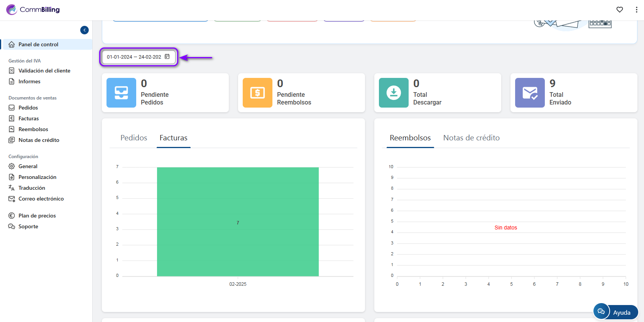Image resolution: width=644 pixels, height=322 pixels.
Task: Click the date range input field
Action: point(134,57)
